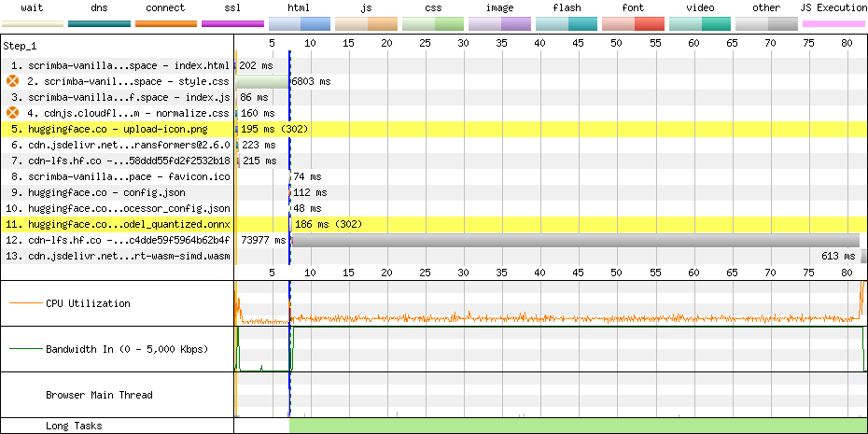The image size is (868, 434).
Task: Click the 'font' legend color swatch
Action: coord(633,23)
